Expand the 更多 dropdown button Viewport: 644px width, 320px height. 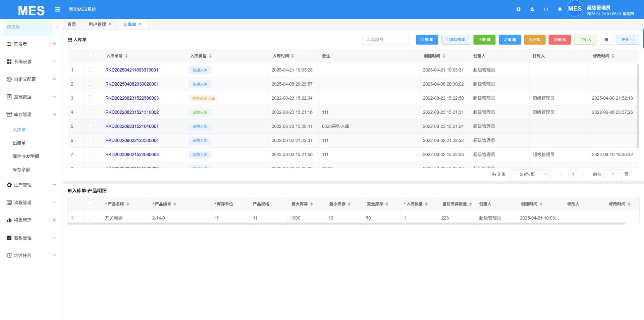coord(627,40)
